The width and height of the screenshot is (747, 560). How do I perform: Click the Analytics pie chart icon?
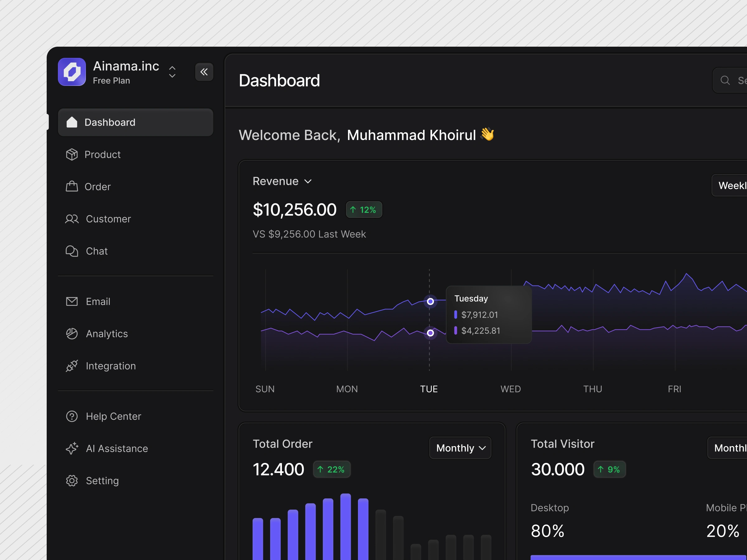(x=72, y=334)
